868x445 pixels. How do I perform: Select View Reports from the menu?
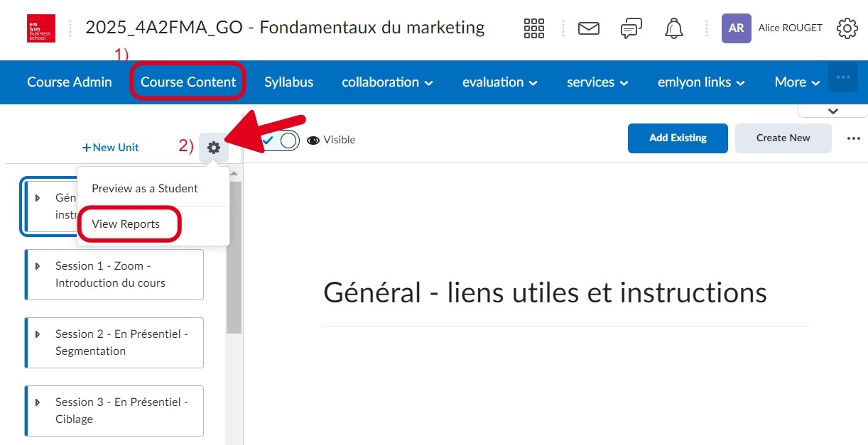click(x=126, y=224)
